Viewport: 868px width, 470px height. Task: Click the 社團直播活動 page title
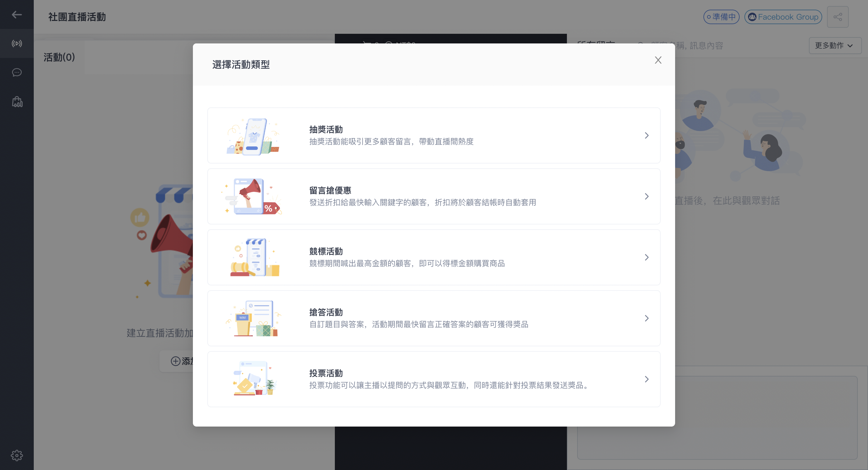pos(77,17)
